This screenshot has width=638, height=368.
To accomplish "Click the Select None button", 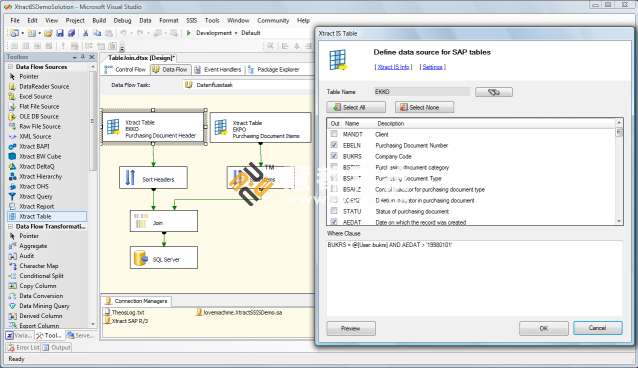I will pos(424,107).
